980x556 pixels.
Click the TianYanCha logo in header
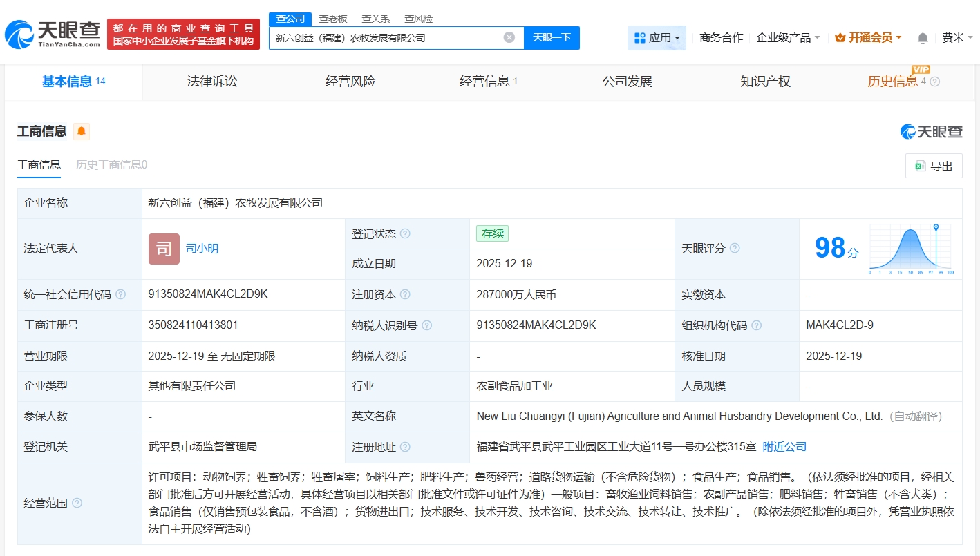53,35
